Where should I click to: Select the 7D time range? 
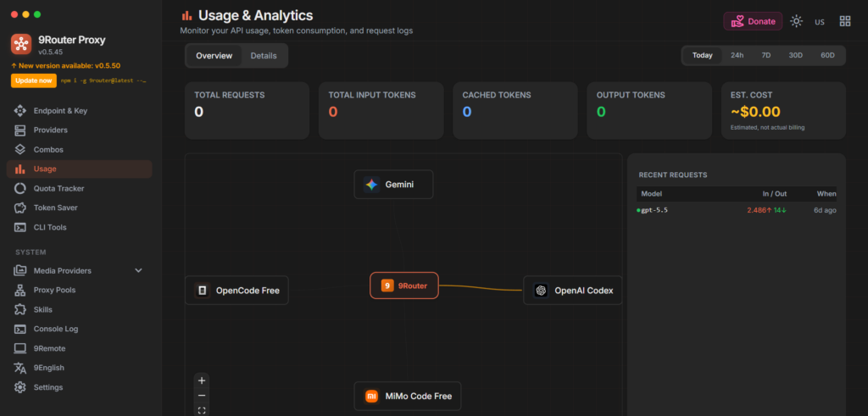[x=766, y=55]
